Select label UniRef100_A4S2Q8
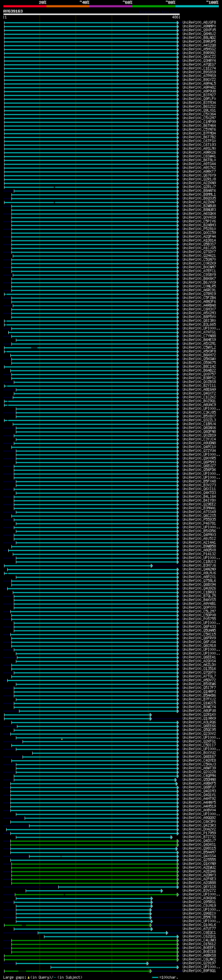222x980 pixels. [x=199, y=45]
